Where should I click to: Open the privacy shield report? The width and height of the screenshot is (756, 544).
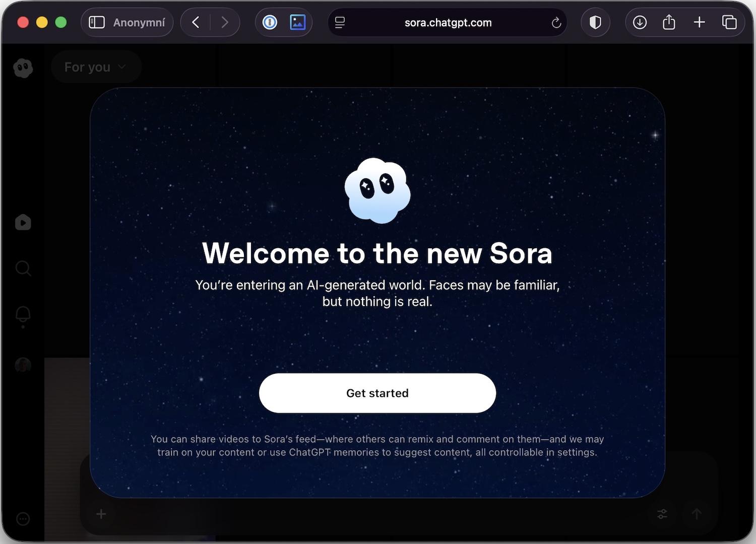595,23
